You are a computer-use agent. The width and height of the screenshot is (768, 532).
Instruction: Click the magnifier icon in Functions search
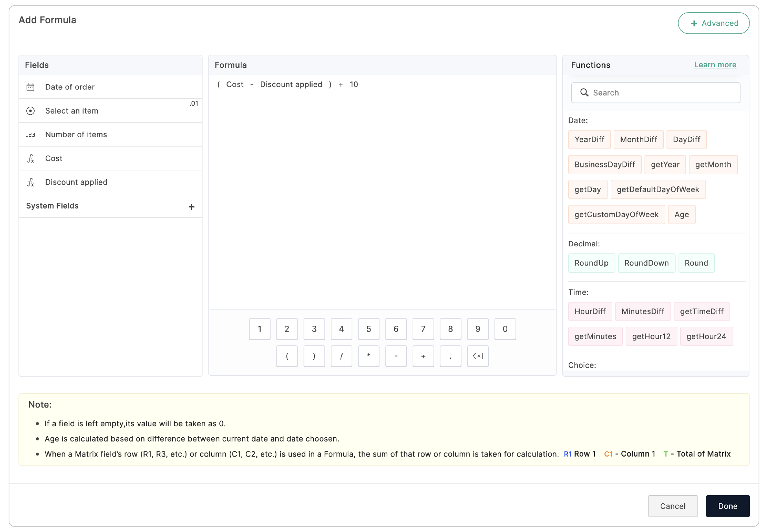[x=584, y=93]
